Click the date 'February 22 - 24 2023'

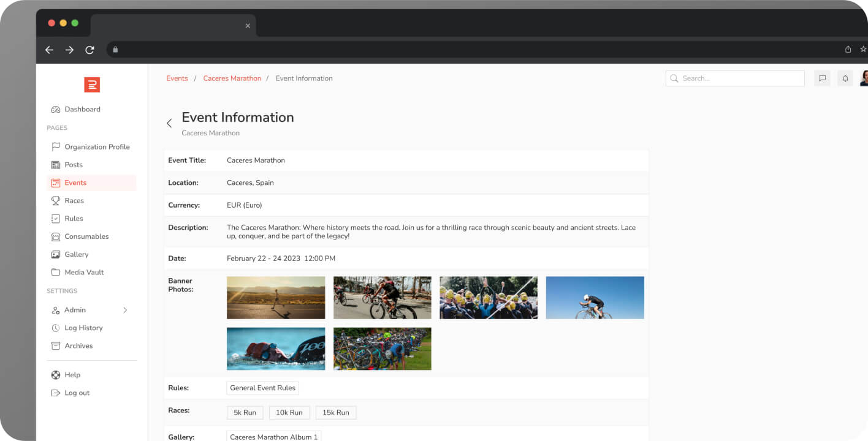click(264, 258)
